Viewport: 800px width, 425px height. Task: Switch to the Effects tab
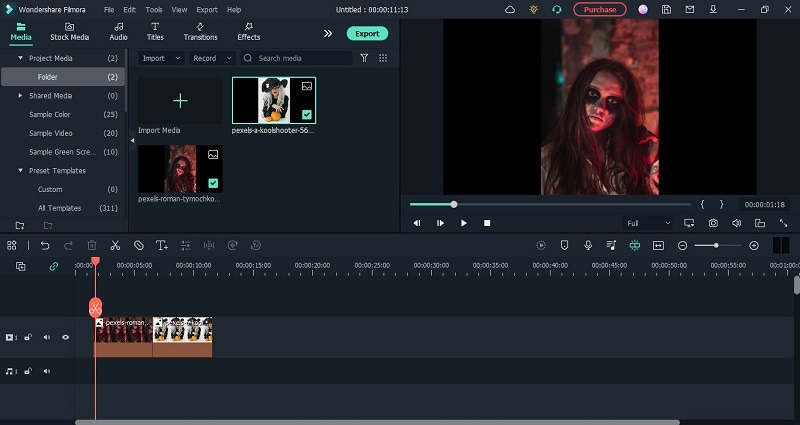248,32
